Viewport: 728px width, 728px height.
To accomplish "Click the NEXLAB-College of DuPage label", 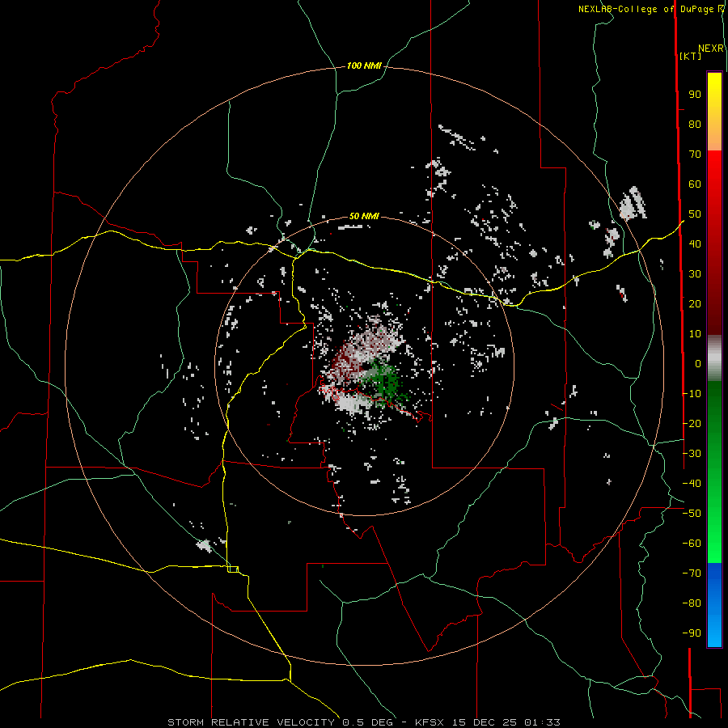I will click(x=650, y=9).
